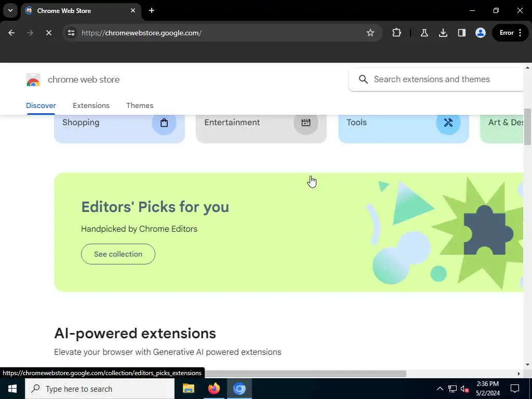Viewport: 532px width, 399px height.
Task: Click 'Elevate your browser with Generative AI' text
Action: point(168,352)
